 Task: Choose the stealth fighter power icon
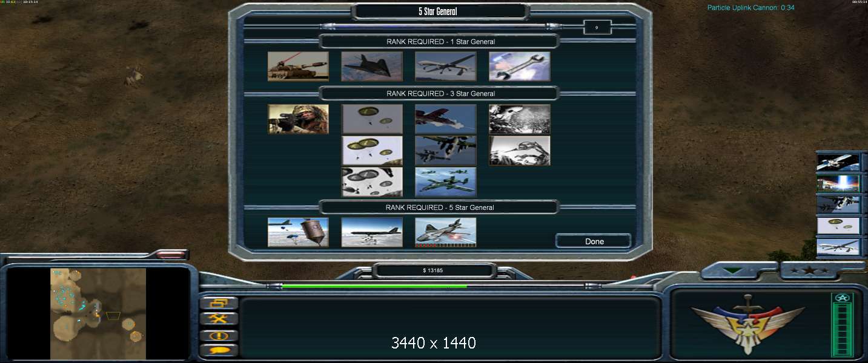pos(372,67)
